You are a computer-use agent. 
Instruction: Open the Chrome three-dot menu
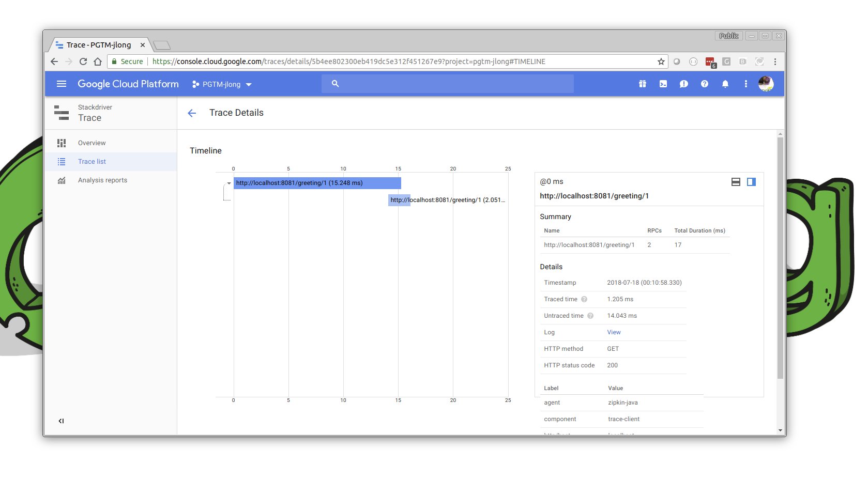point(775,61)
